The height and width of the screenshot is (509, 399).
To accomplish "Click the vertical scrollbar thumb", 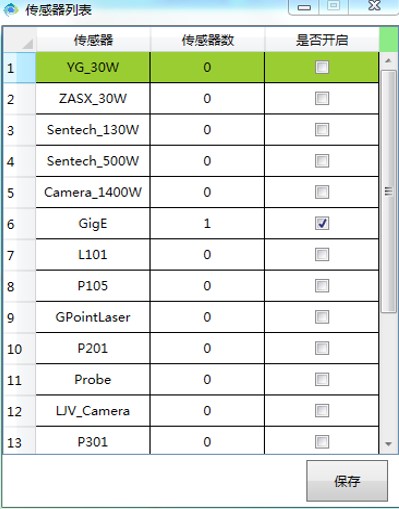I will [388, 191].
